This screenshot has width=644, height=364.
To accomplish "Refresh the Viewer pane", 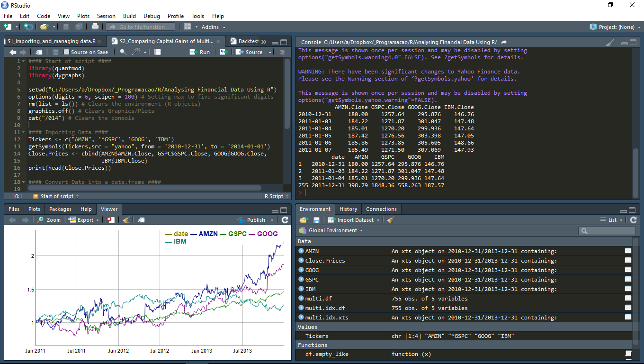I will [x=285, y=220].
